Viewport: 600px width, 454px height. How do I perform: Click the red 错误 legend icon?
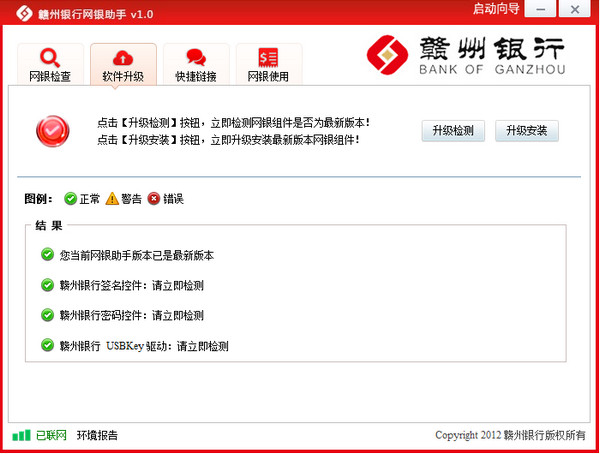[x=154, y=199]
